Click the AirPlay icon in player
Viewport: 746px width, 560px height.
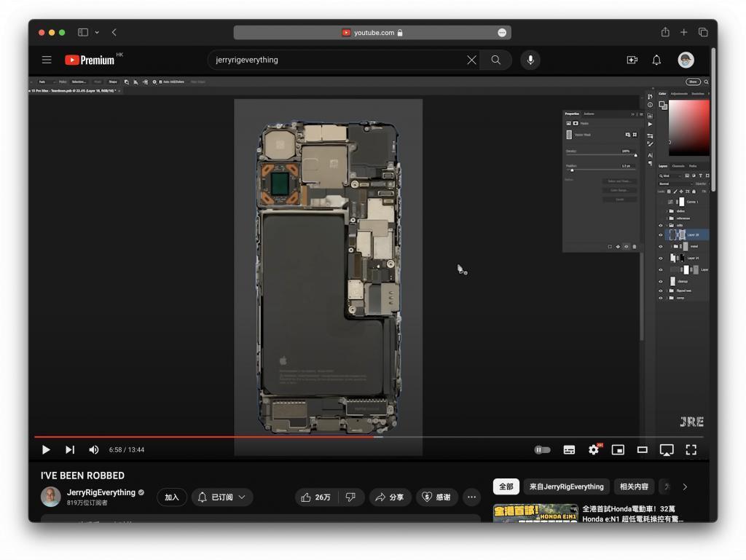tap(666, 450)
